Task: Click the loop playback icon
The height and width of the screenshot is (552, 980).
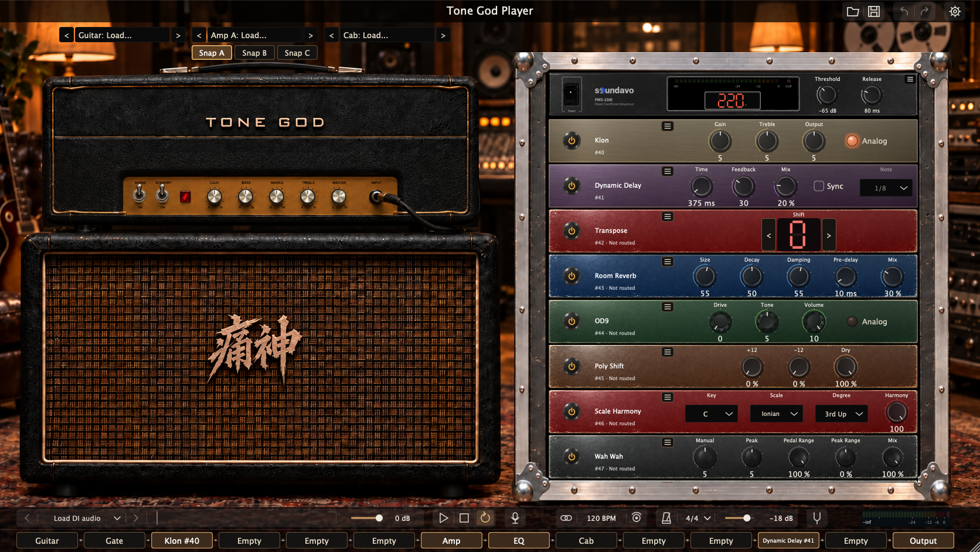Action: 485,518
